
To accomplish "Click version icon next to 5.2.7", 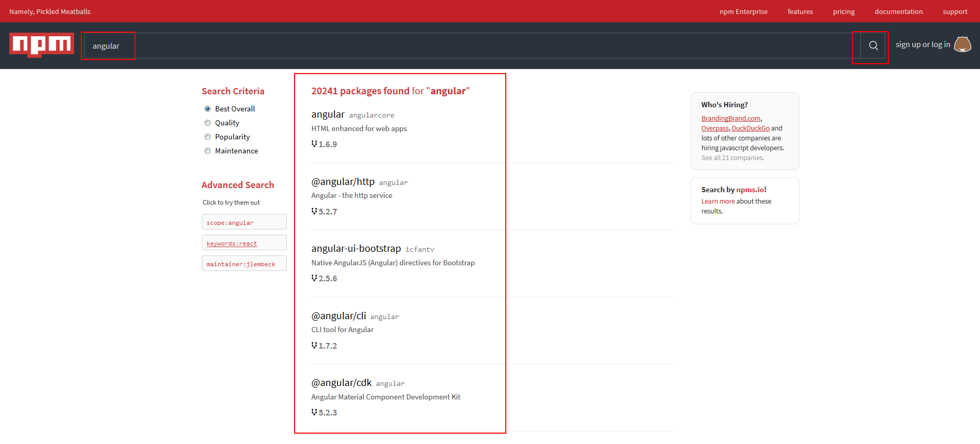I will 314,211.
